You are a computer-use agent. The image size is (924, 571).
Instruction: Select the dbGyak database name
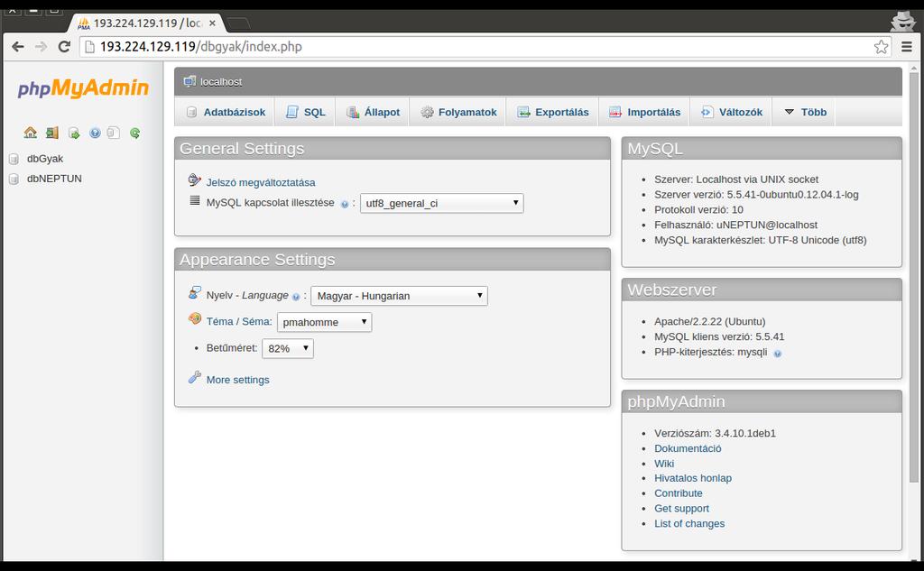tap(45, 159)
